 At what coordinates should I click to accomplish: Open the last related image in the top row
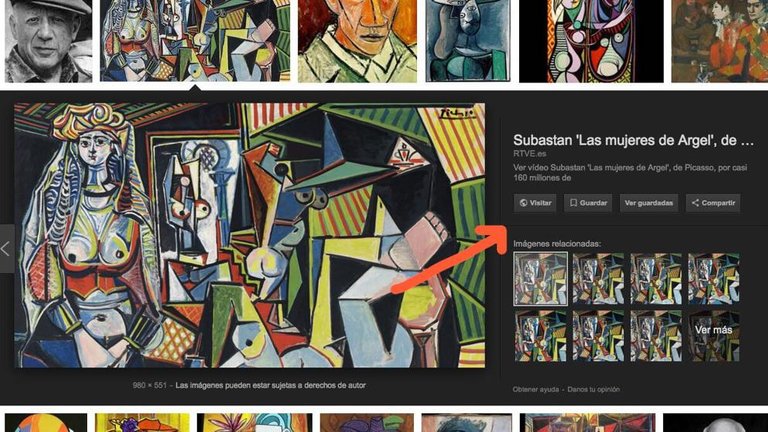[714, 279]
